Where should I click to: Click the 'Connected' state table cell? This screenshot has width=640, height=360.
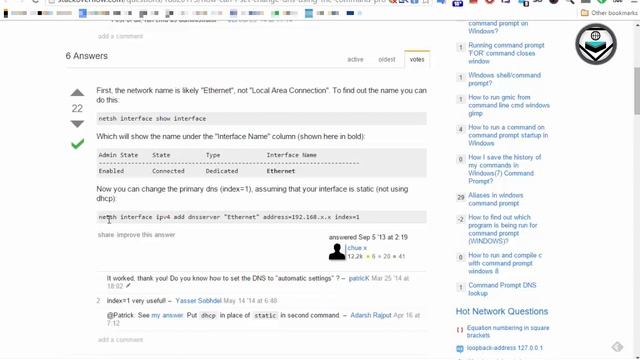click(x=168, y=171)
